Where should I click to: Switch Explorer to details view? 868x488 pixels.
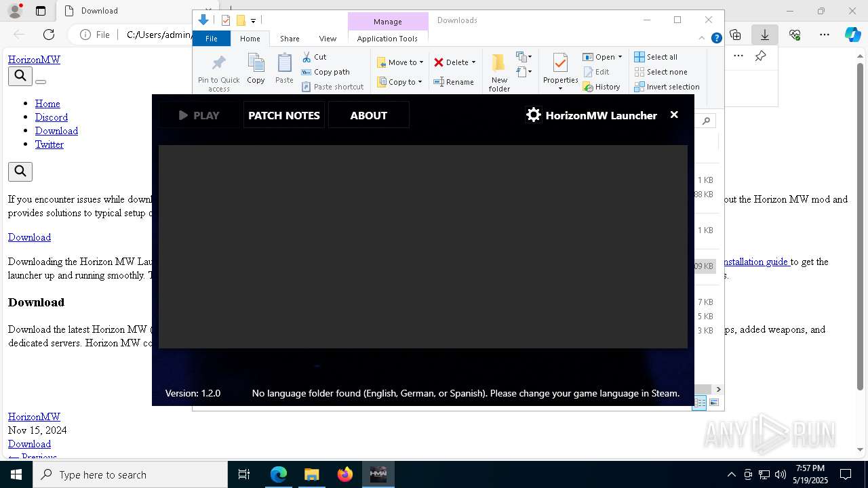click(699, 403)
